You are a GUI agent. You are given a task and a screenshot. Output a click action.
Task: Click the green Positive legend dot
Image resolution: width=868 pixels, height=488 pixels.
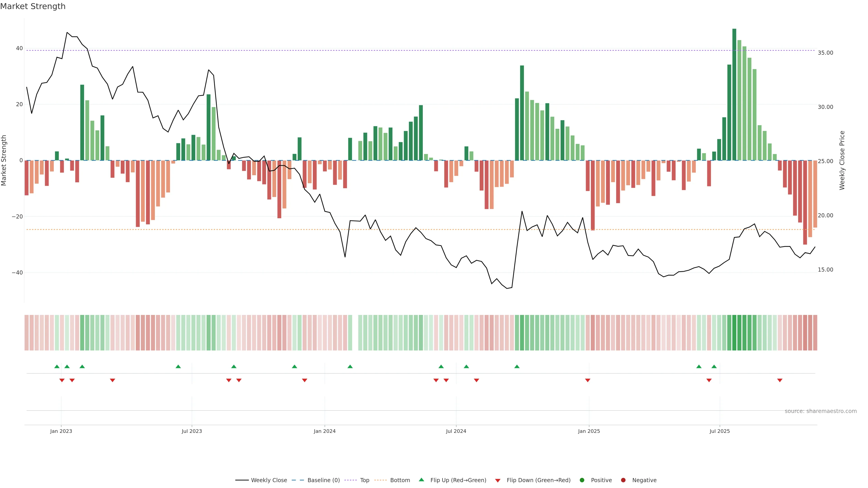coord(582,480)
